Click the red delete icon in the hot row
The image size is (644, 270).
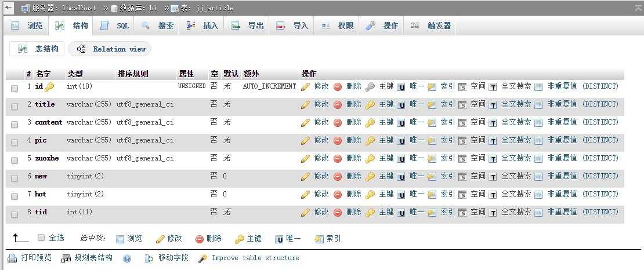[338, 195]
